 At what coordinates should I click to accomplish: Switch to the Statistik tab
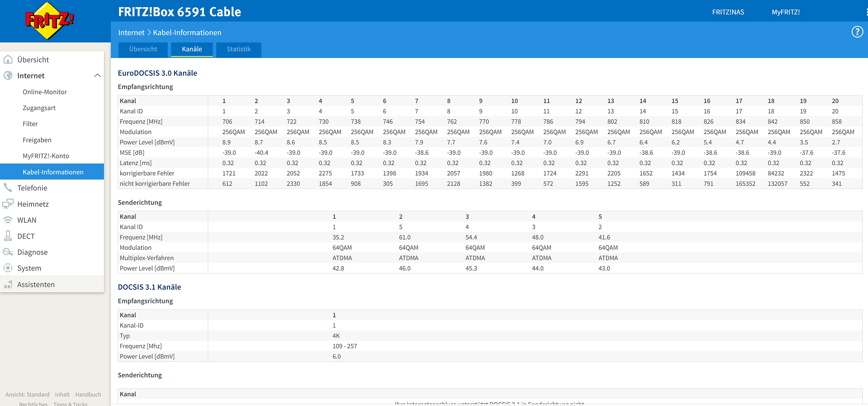[x=239, y=49]
